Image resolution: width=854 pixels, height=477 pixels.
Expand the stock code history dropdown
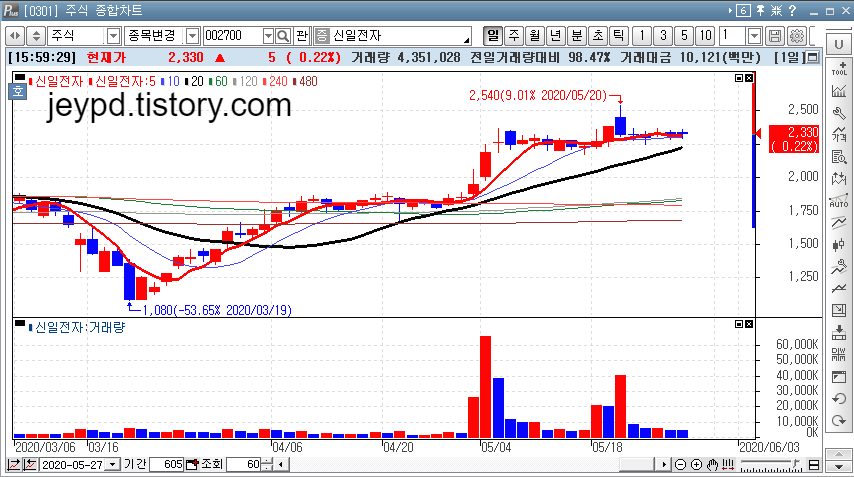[268, 36]
